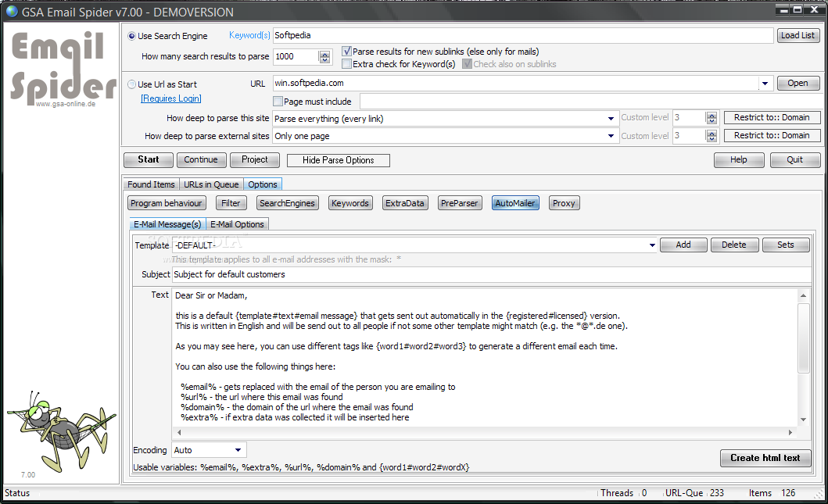Click the Start button

click(149, 160)
